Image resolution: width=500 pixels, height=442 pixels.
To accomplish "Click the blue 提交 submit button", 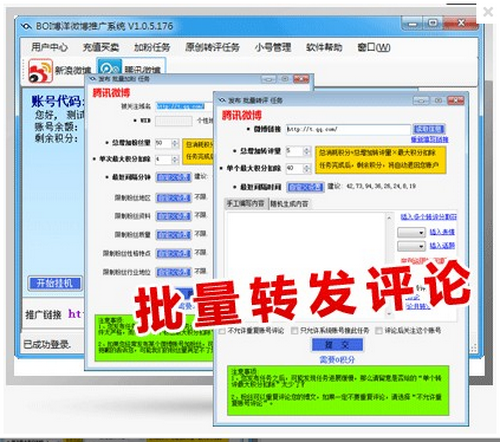I will point(337,345).
